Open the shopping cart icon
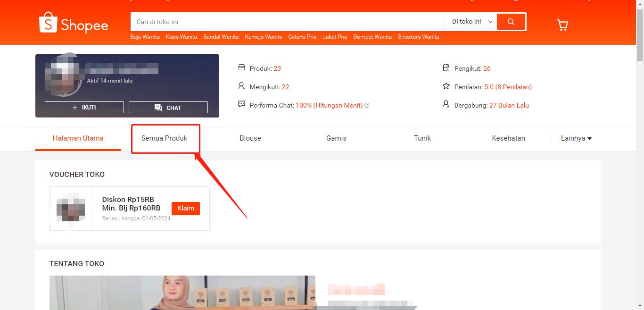 [x=562, y=25]
